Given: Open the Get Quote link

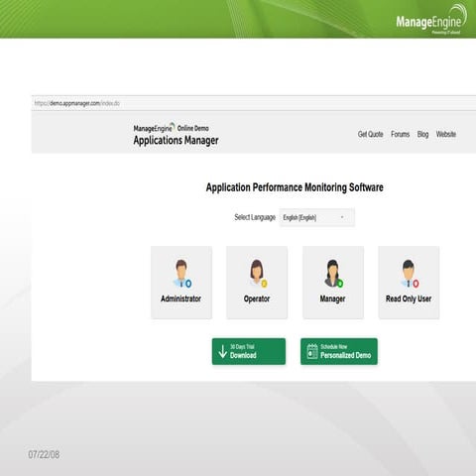Looking at the screenshot, I should click(x=370, y=134).
